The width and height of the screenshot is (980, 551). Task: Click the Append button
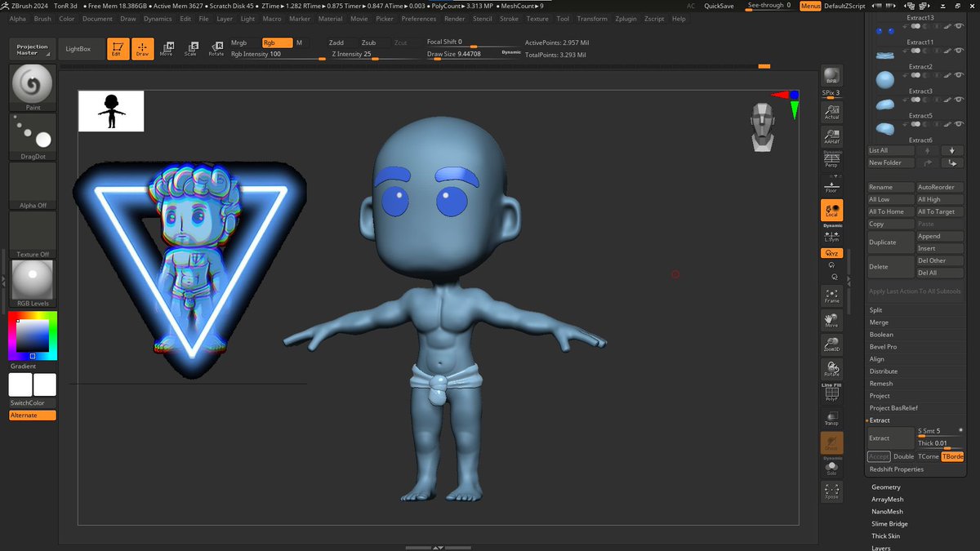coord(940,236)
